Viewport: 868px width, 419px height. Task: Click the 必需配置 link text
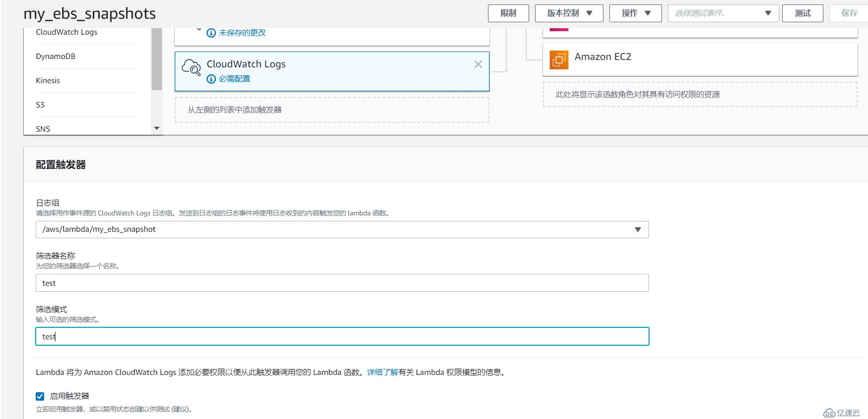pos(234,79)
